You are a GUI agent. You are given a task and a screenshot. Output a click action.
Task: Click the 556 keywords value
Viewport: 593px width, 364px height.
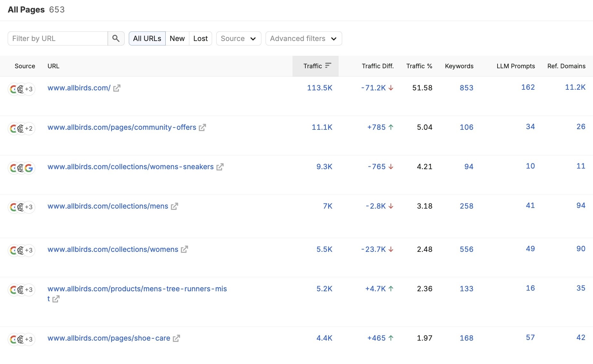click(x=466, y=249)
